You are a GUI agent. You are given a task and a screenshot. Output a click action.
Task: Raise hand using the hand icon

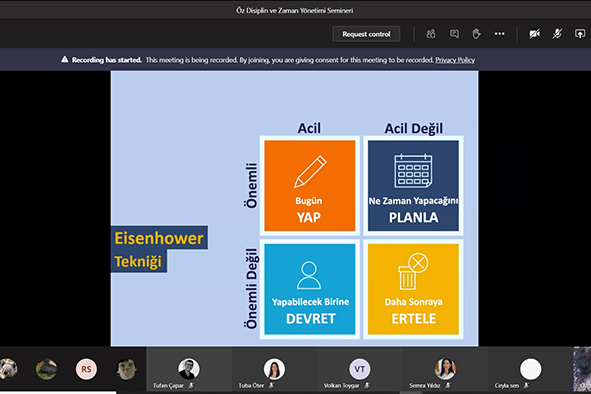point(476,34)
